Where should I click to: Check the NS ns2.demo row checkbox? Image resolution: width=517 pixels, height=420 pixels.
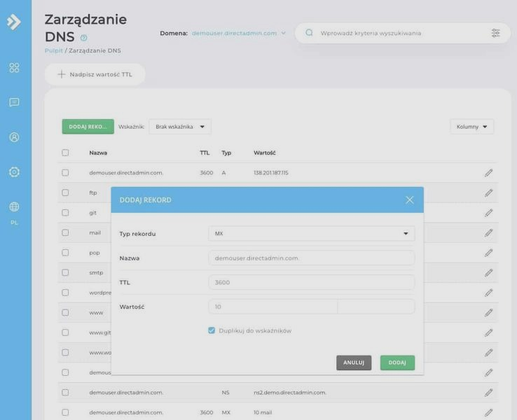(x=65, y=392)
